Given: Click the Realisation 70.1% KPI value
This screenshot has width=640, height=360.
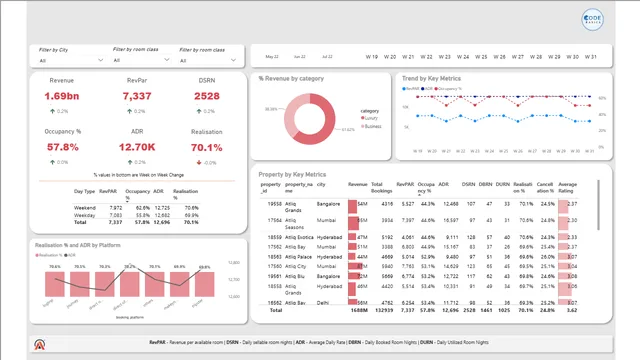Looking at the screenshot, I should pos(207,147).
